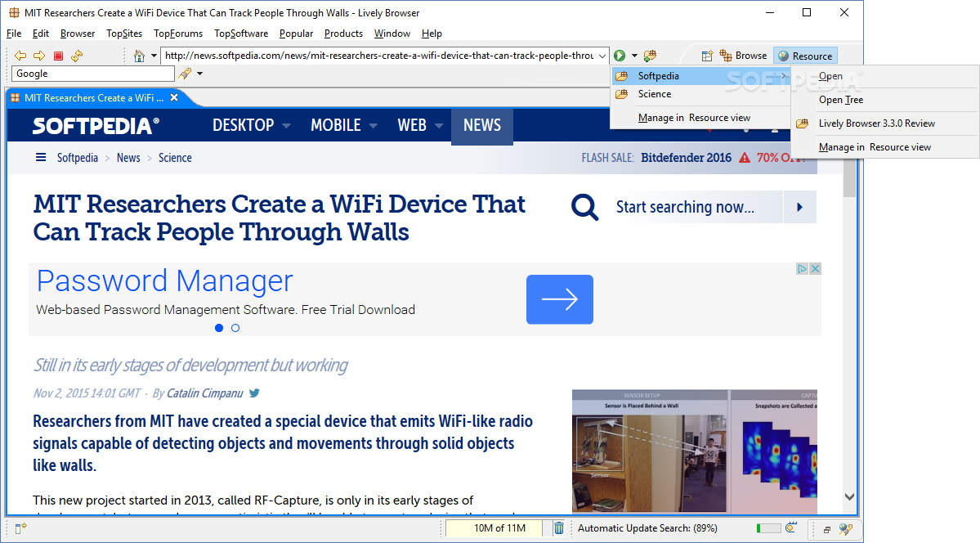Click the progress view icon beside update bar

[791, 528]
